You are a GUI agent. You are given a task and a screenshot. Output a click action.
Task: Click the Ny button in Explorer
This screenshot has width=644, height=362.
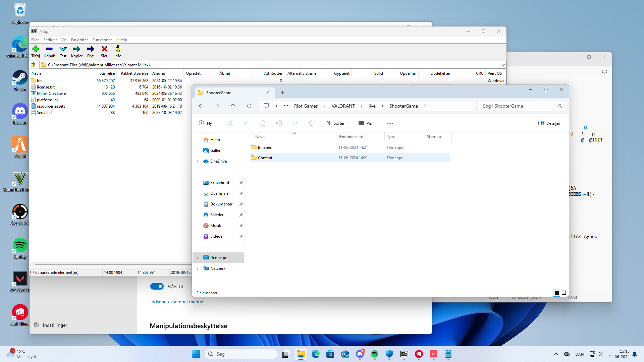[207, 123]
